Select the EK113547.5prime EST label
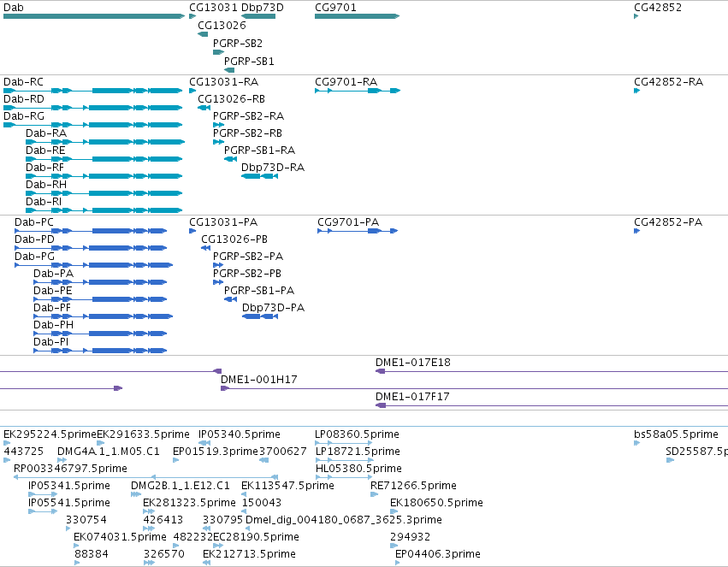The image size is (728, 567). (287, 486)
